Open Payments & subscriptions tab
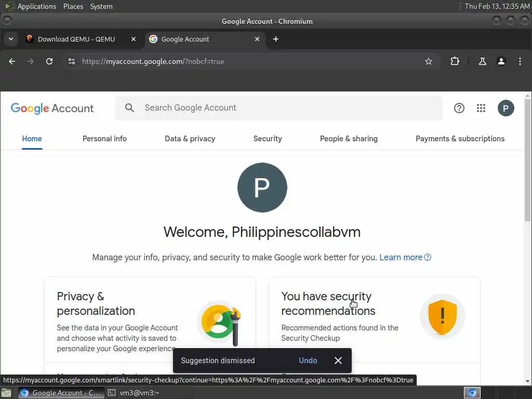Image resolution: width=532 pixels, height=399 pixels. (x=460, y=139)
